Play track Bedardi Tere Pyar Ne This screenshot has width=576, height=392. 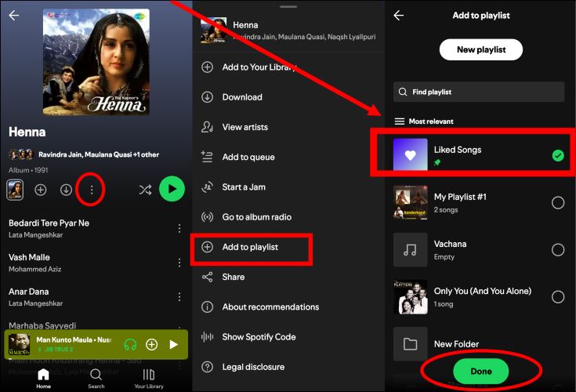[x=49, y=223]
